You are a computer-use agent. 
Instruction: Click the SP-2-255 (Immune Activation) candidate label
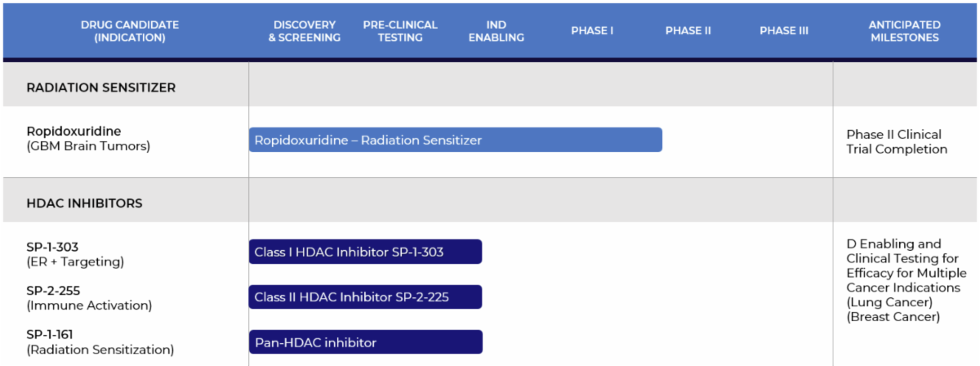tap(89, 298)
